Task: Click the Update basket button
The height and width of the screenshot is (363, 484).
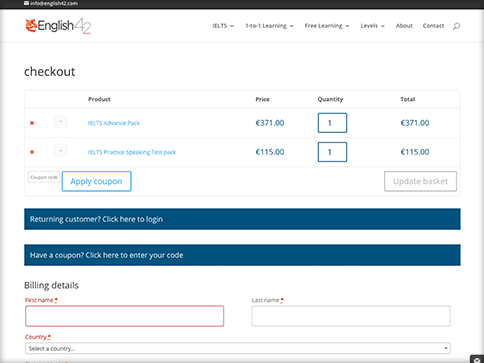Action: (x=420, y=181)
